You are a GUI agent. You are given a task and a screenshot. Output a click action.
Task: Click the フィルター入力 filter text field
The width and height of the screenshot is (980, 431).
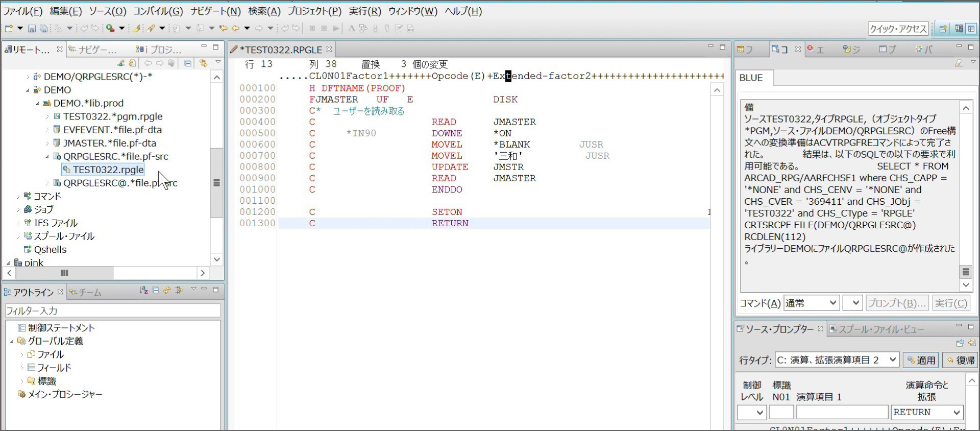[x=112, y=310]
